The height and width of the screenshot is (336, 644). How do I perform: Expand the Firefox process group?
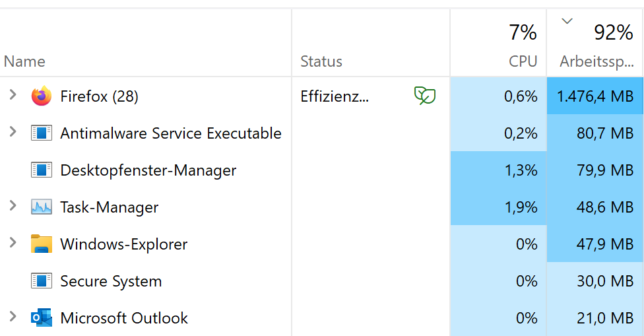pos(13,96)
